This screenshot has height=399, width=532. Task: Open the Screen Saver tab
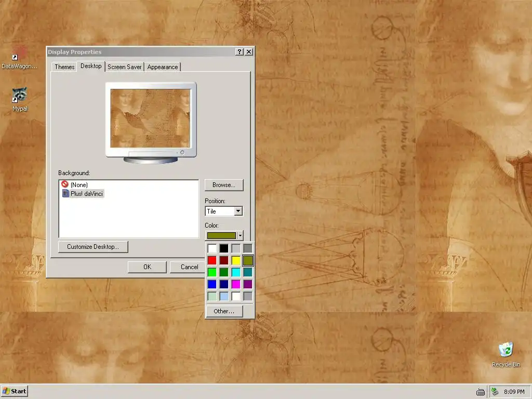click(x=125, y=67)
